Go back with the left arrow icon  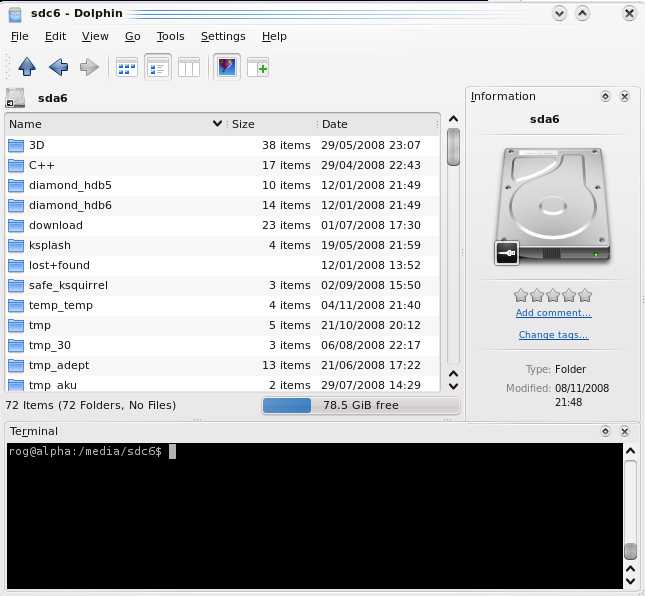(58, 67)
